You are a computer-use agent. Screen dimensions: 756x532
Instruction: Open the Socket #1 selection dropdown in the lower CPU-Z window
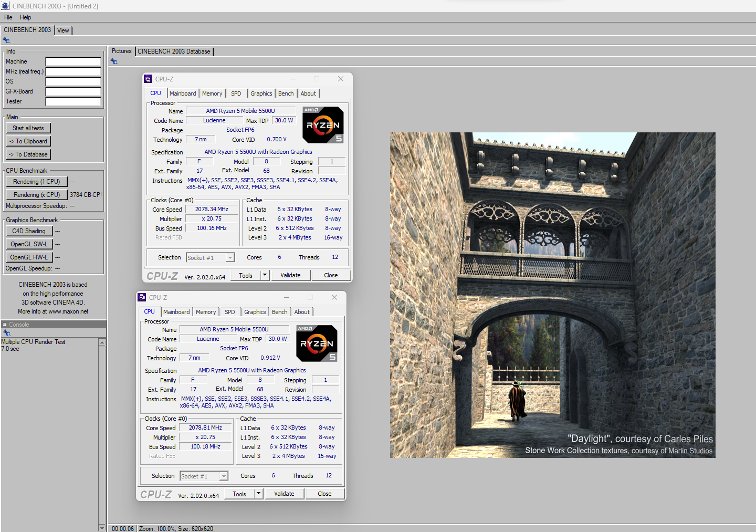(x=204, y=476)
